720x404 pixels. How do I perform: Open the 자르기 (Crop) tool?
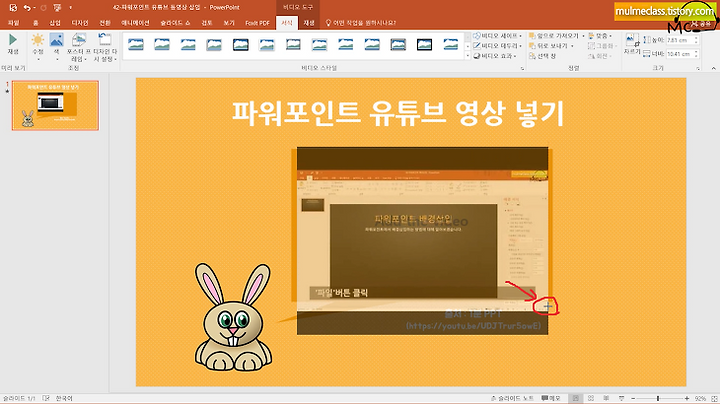[x=632, y=45]
